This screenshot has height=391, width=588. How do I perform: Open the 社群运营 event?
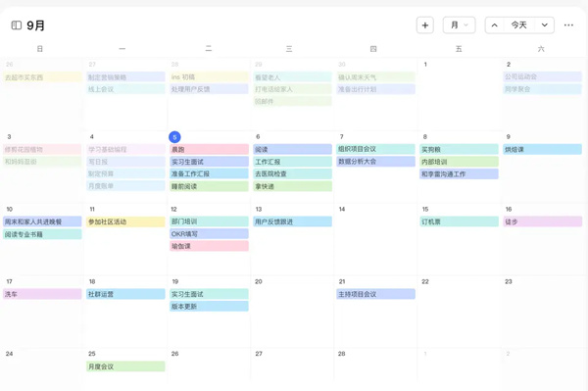(125, 294)
